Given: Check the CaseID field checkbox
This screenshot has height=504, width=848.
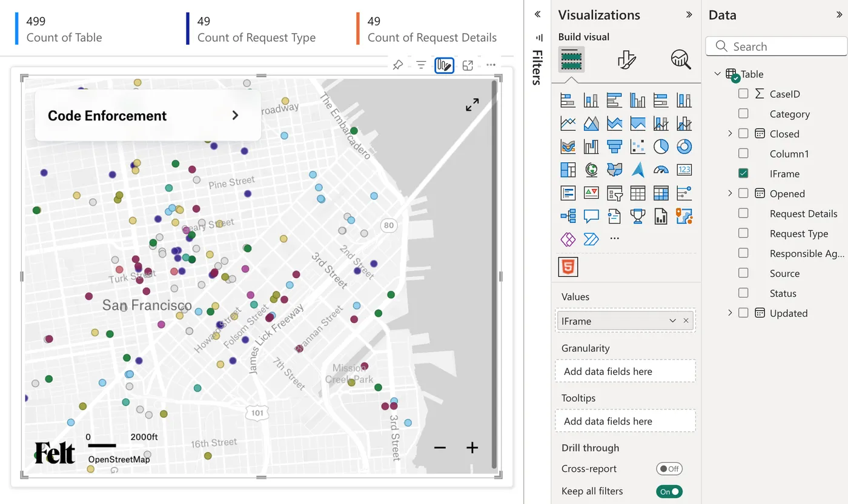Looking at the screenshot, I should pyautogui.click(x=743, y=94).
